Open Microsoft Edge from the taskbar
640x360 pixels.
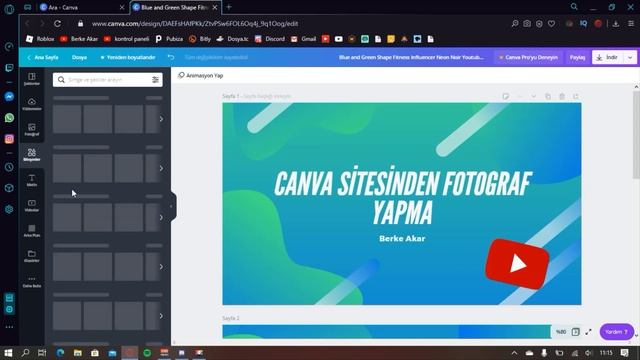tap(60, 353)
